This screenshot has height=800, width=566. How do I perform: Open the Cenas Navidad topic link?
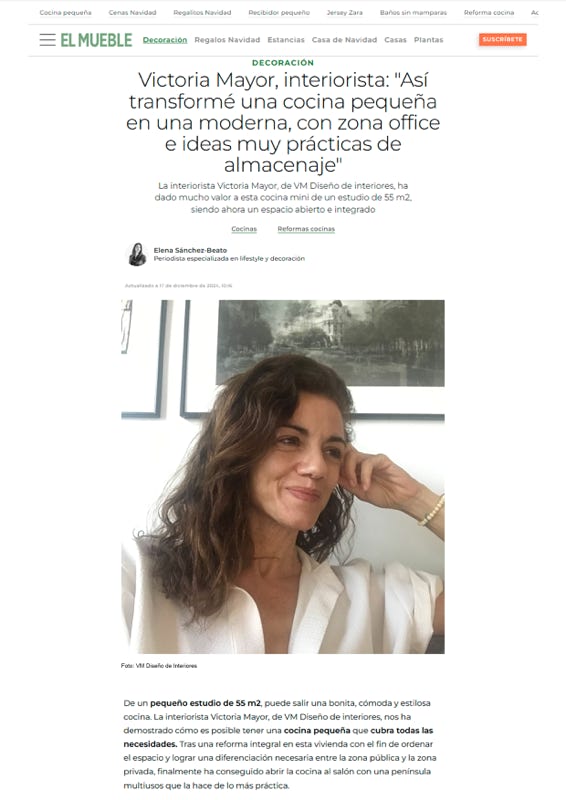pos(132,12)
